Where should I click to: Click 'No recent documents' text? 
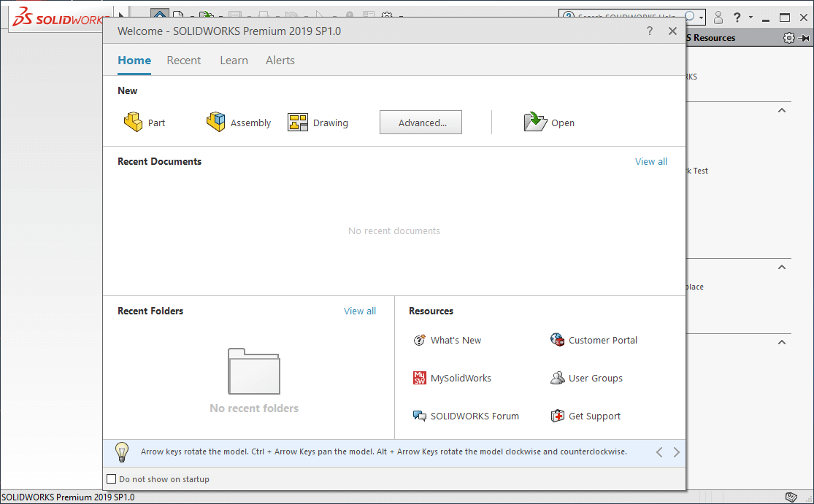tap(394, 230)
